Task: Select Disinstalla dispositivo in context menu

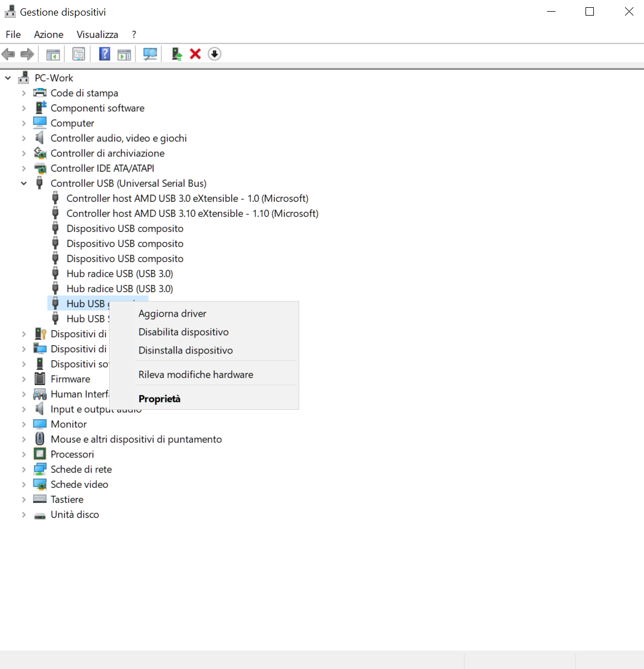Action: coord(186,351)
